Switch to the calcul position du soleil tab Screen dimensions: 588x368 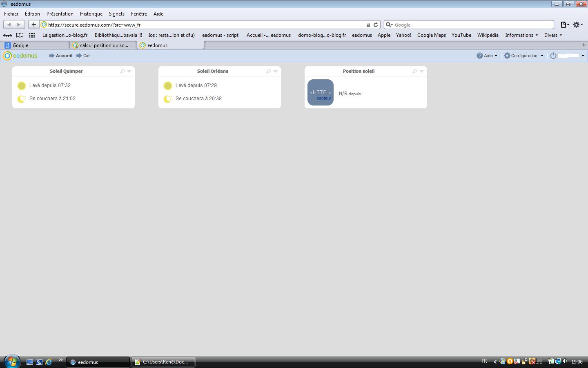104,45
